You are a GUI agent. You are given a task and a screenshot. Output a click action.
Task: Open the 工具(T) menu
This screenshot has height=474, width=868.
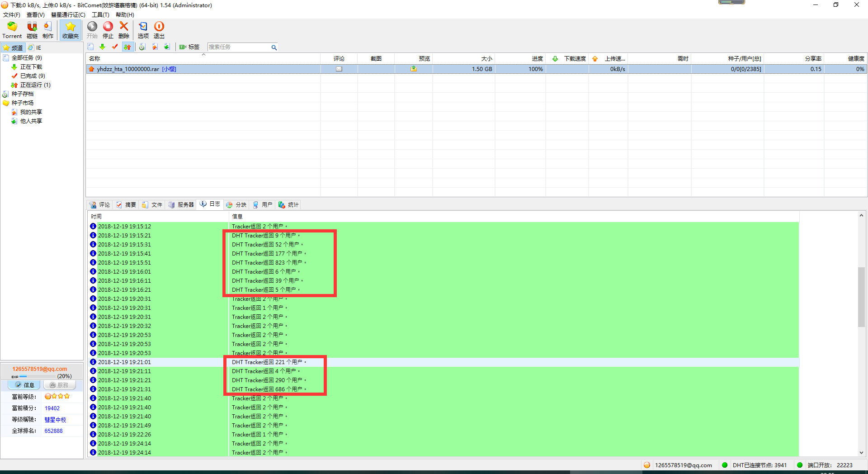point(100,15)
